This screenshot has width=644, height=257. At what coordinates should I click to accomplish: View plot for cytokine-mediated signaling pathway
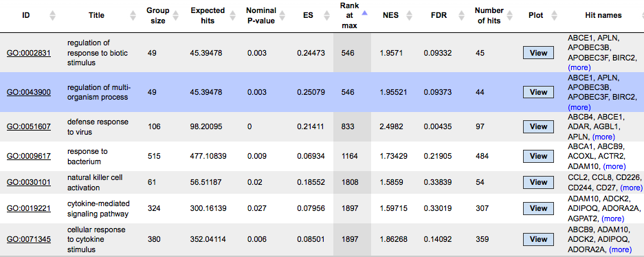[538, 209]
